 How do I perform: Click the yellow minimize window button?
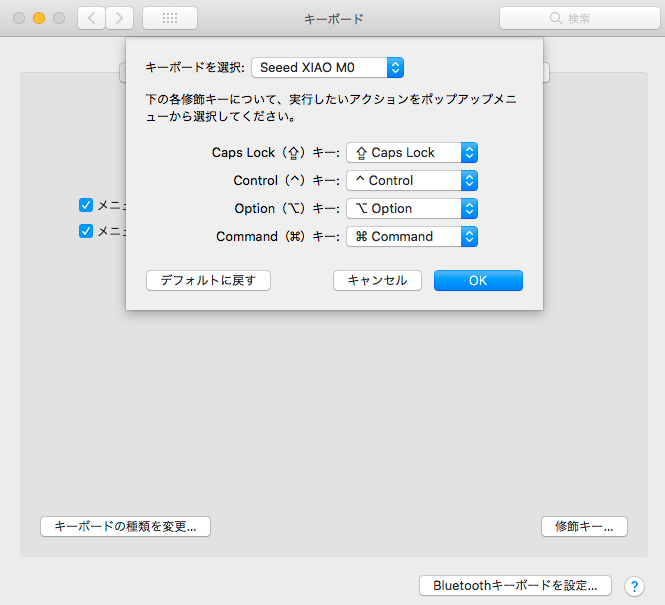(x=39, y=18)
